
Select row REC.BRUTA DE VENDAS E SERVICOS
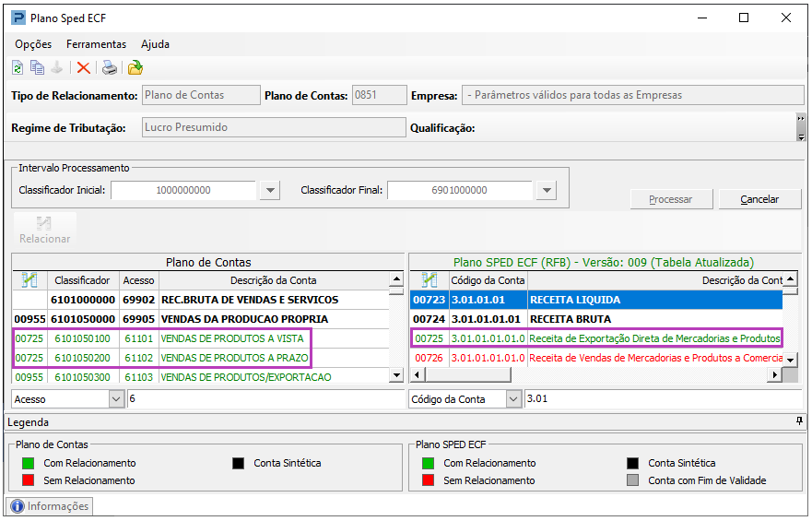(x=201, y=300)
